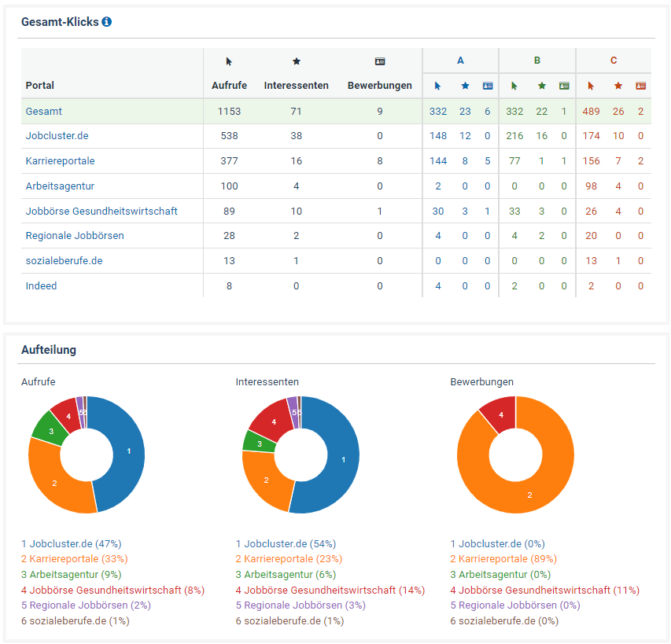Viewport: 671px width, 644px height.
Task: Open the Jobcluster.de portal link
Action: pos(57,135)
